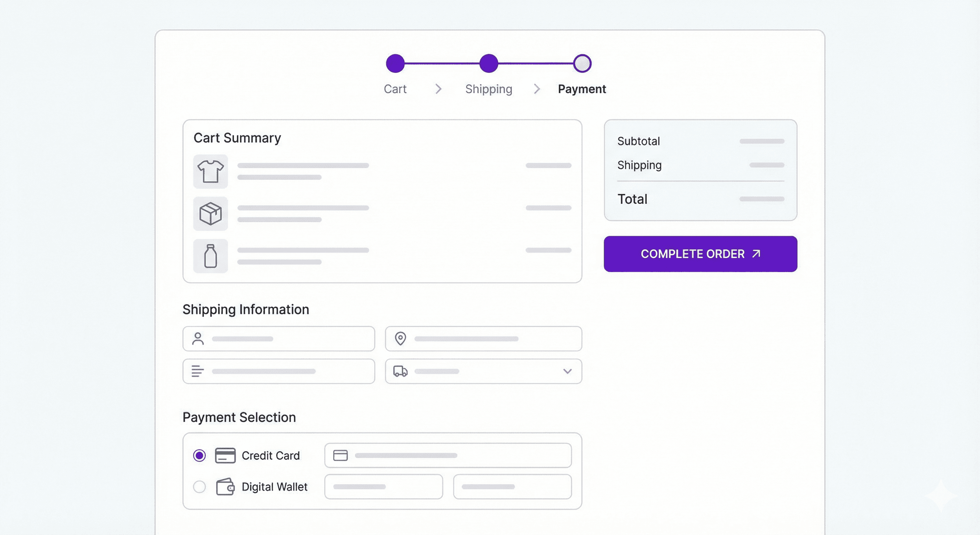This screenshot has width=980, height=535.
Task: Click the package box icon in Cart Summary
Action: point(211,214)
